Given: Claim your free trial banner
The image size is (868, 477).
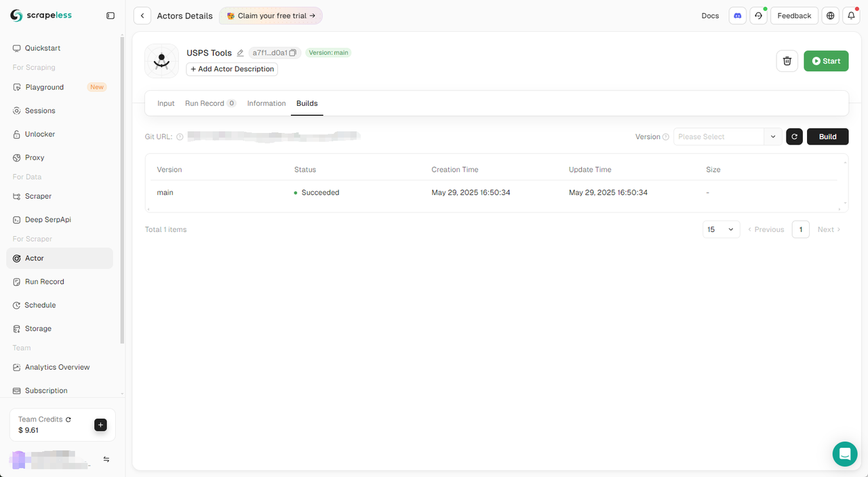Looking at the screenshot, I should pos(271,16).
